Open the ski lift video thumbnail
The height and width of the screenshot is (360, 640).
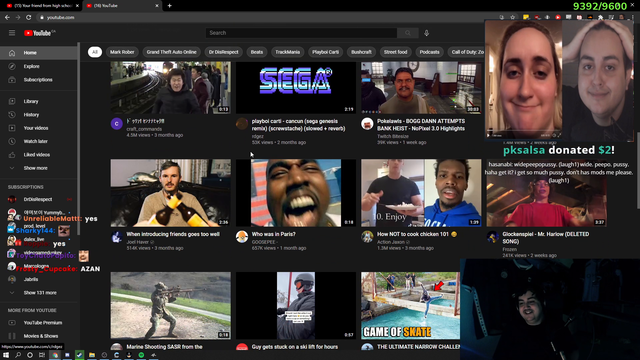(296, 305)
